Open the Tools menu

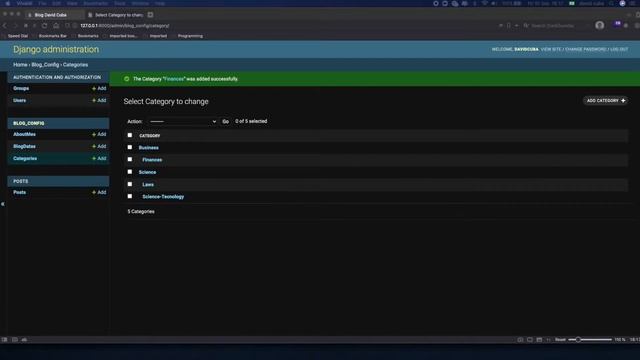pyautogui.click(x=120, y=3)
